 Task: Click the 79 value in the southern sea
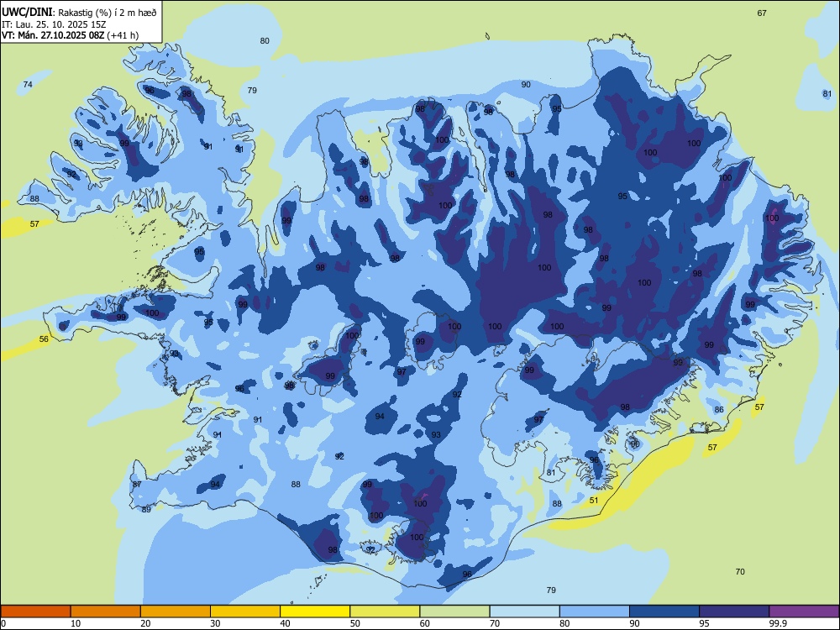pos(551,590)
